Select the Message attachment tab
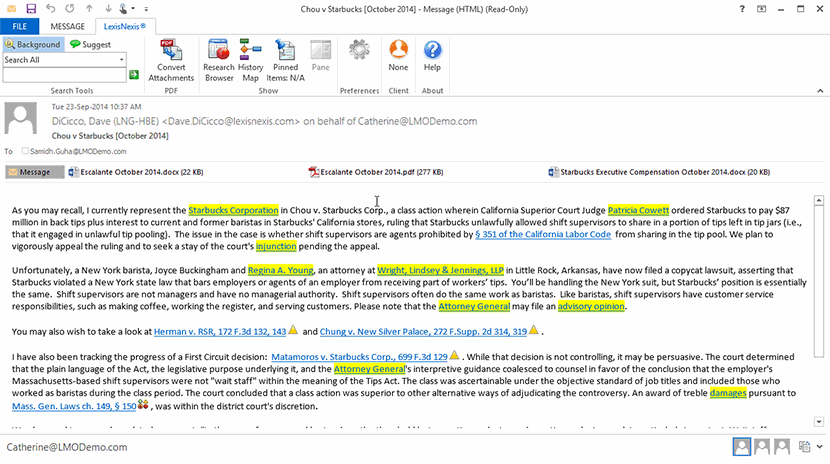Screen dimensions: 830x464 [35, 172]
